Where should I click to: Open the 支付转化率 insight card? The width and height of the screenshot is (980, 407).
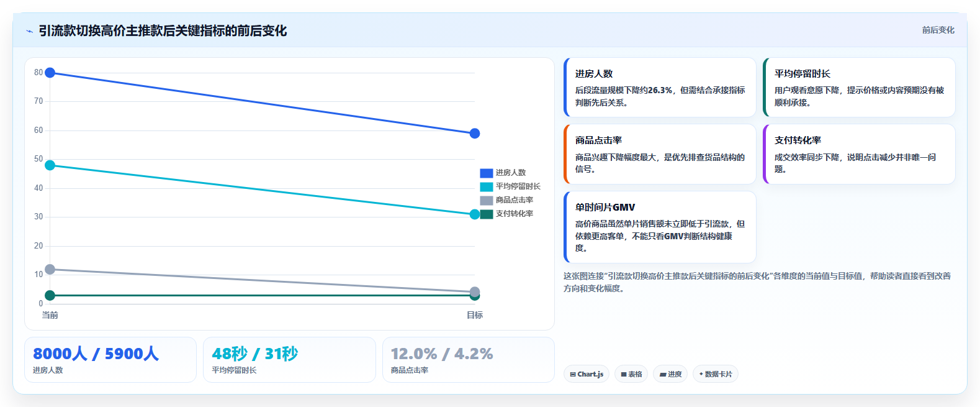859,154
